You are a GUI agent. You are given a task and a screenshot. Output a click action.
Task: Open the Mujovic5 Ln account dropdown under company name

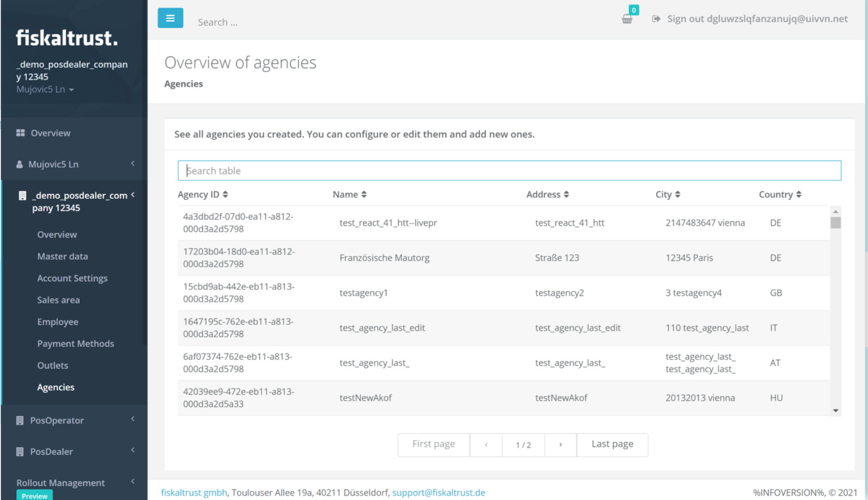pyautogui.click(x=45, y=89)
